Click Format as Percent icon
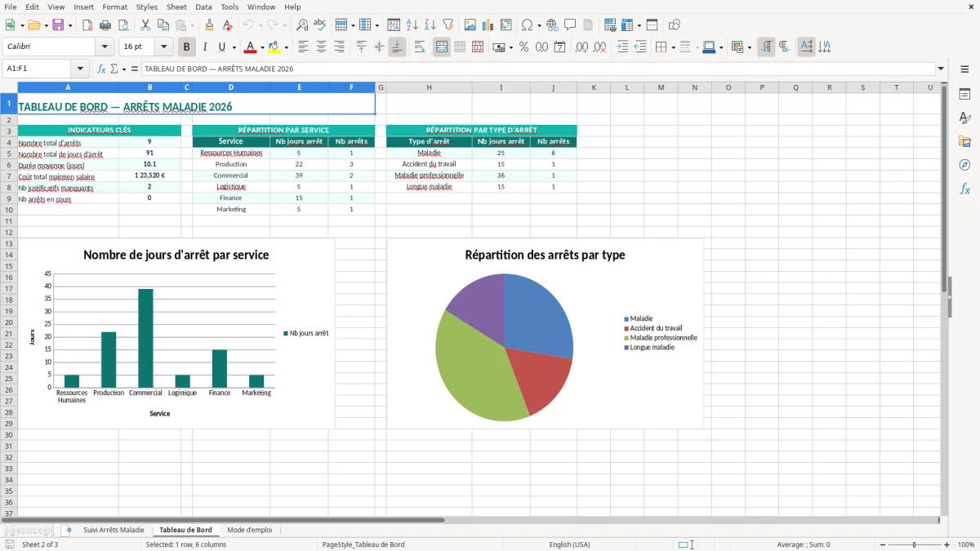Screen dimensions: 980x551 click(524, 47)
